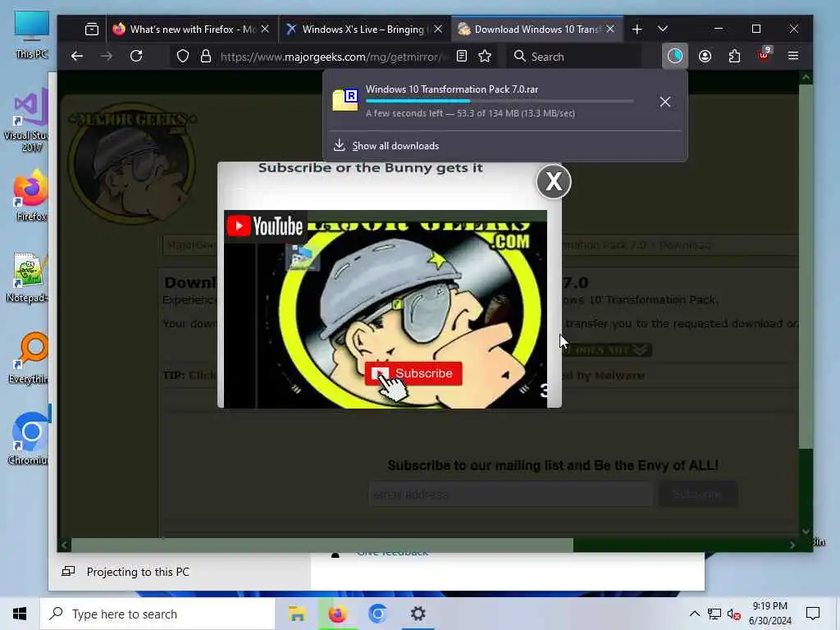The image size is (840, 630).
Task: Click the Chromium taskbar icon
Action: 377,614
